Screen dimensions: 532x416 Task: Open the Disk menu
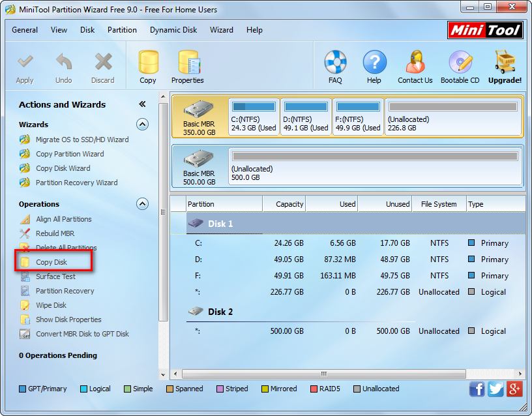pyautogui.click(x=87, y=30)
